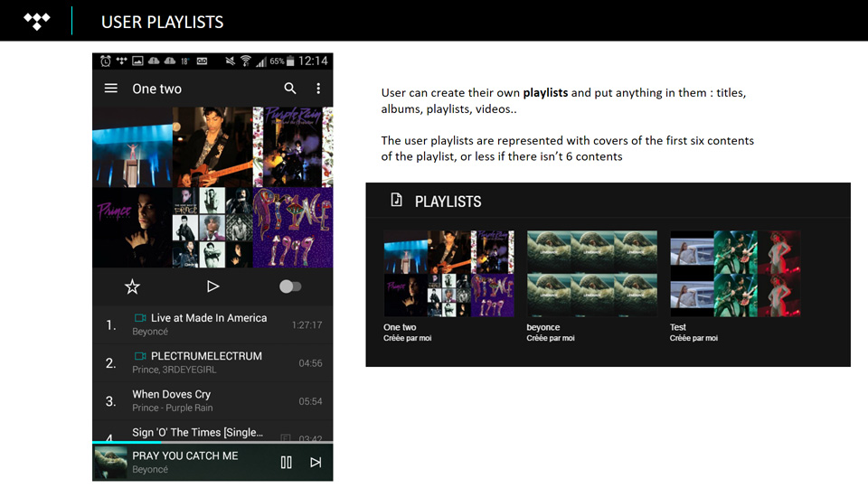Click the 05:54 track duration
The width and height of the screenshot is (868, 488).
[x=310, y=401]
